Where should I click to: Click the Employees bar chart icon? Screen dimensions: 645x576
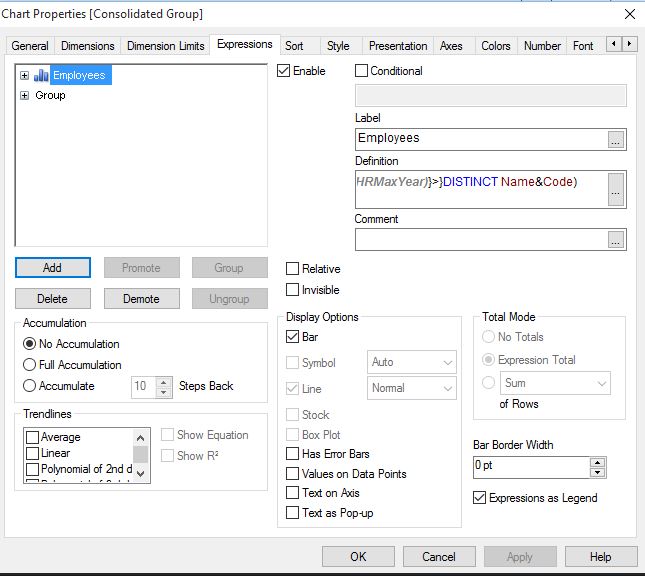click(41, 75)
